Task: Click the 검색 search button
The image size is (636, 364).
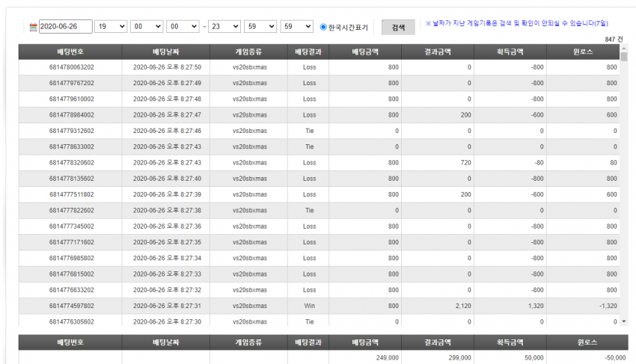Action: coord(398,27)
